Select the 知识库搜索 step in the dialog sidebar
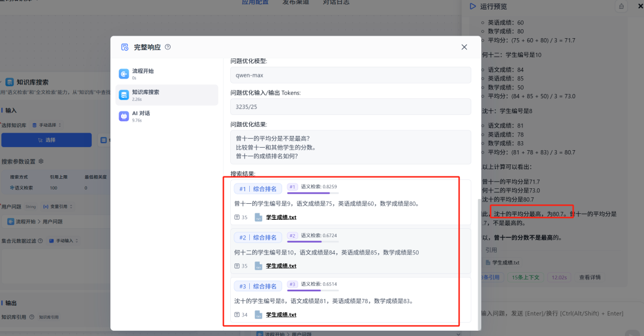 click(167, 95)
